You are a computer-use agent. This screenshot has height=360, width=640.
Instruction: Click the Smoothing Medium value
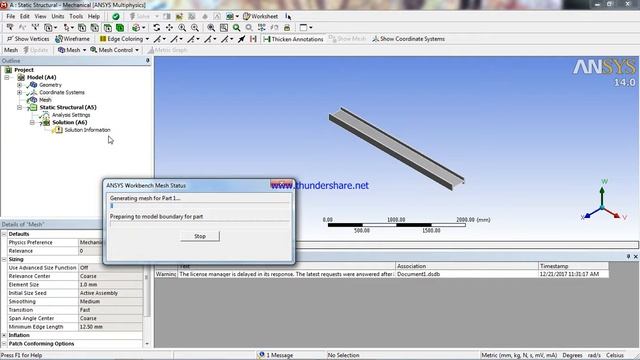pos(110,302)
